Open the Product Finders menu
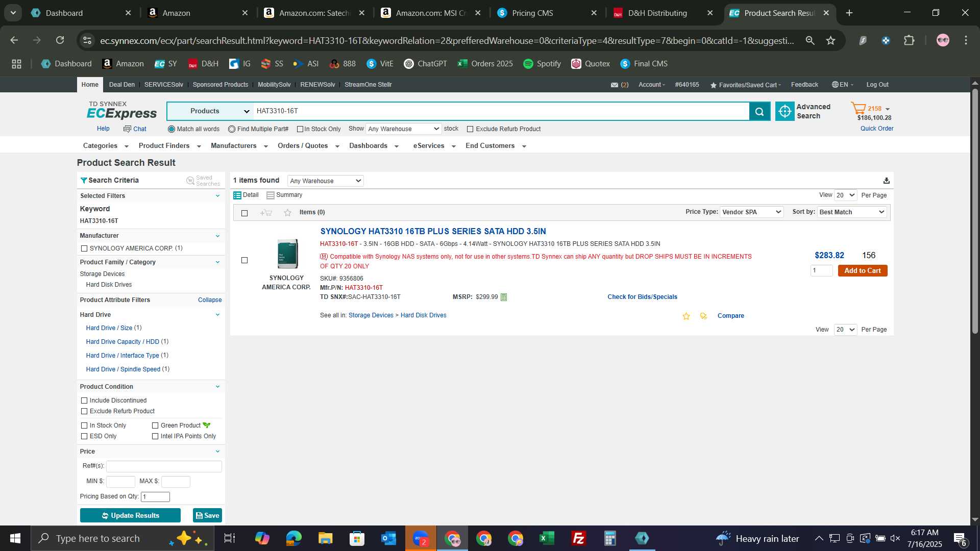Screen dimensions: 980x551 coord(170,146)
